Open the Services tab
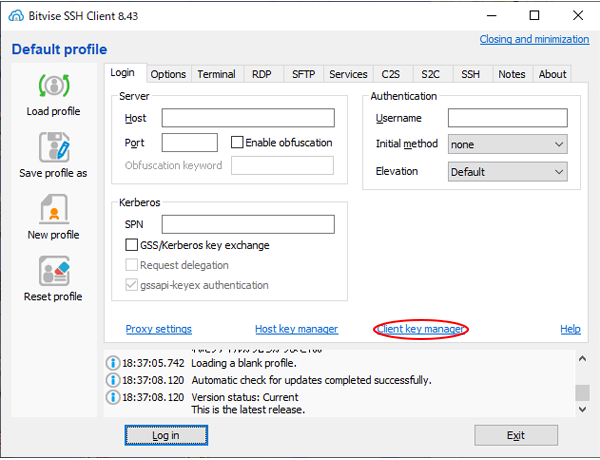Viewport: 600px width, 460px height. (x=348, y=74)
